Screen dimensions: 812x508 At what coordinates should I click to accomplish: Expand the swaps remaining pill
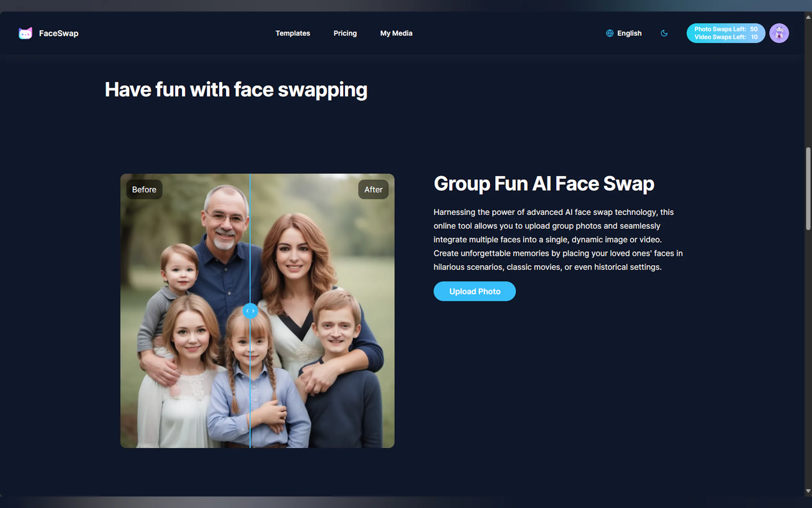point(725,33)
